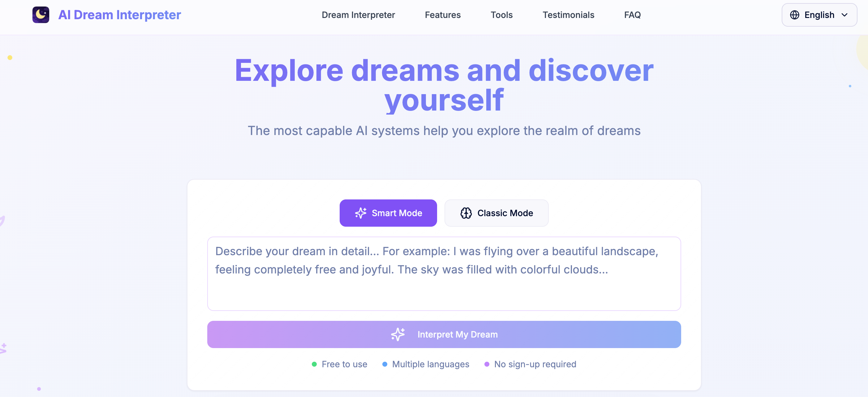Expand the language chevron arrow
Image resolution: width=868 pixels, height=397 pixels.
click(x=844, y=15)
